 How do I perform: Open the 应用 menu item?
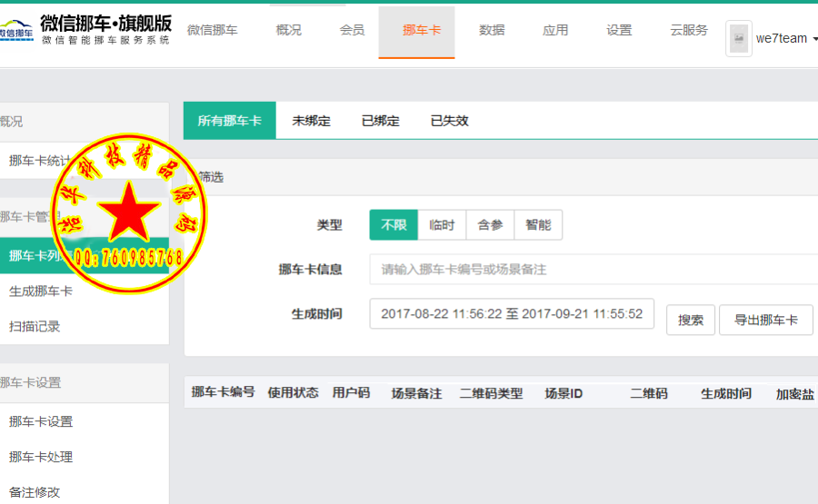pyautogui.click(x=555, y=30)
